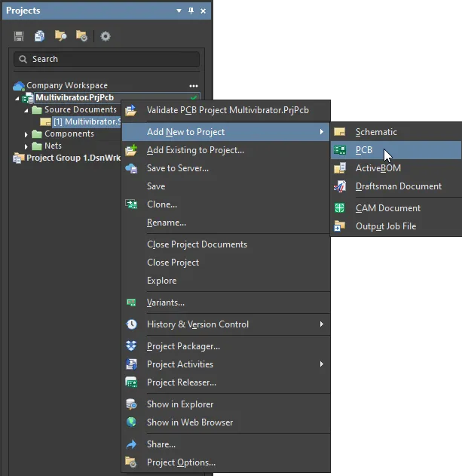Select Share... menu entry
Screen dimensions: 462x476
click(226, 444)
